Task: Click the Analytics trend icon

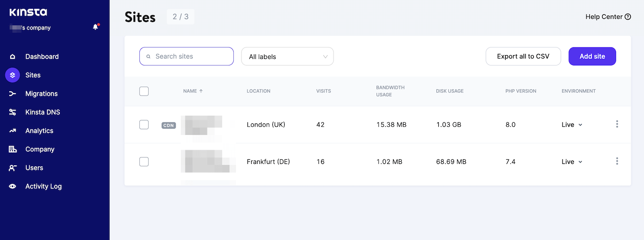Action: (12, 131)
